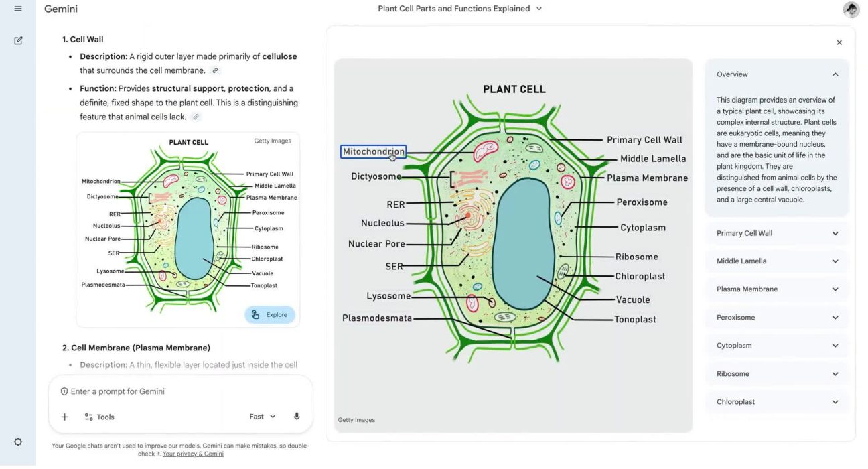The height and width of the screenshot is (469, 868).
Task: Start a new chat with edit icon
Action: point(18,40)
